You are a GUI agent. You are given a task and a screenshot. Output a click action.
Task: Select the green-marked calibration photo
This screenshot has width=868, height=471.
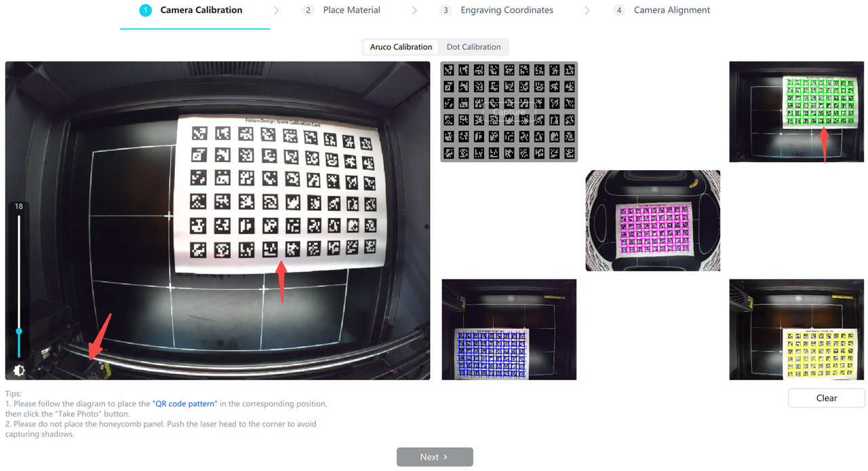[x=796, y=112]
